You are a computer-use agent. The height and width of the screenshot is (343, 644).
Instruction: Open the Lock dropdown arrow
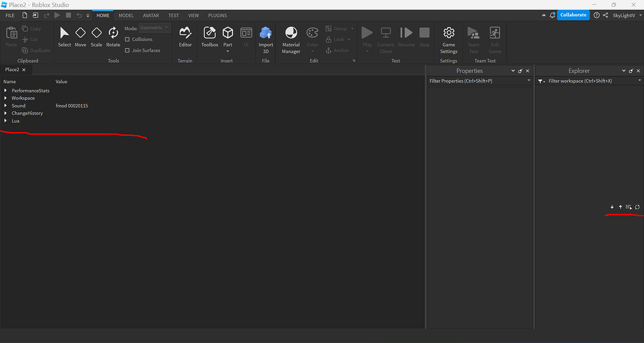[x=349, y=40]
